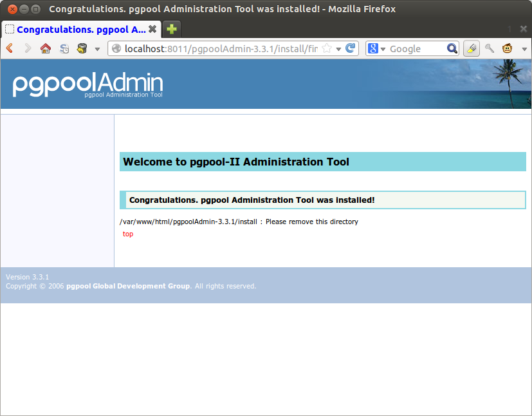Image resolution: width=532 pixels, height=416 pixels.
Task: Bookmark this page with the star icon
Action: tap(326, 48)
